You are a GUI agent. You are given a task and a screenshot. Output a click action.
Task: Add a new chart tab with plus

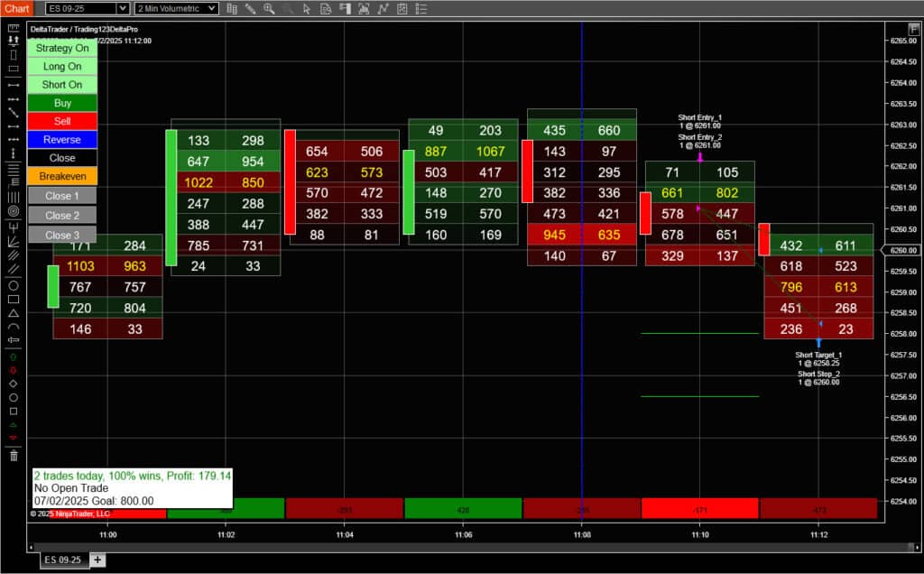[x=97, y=560]
